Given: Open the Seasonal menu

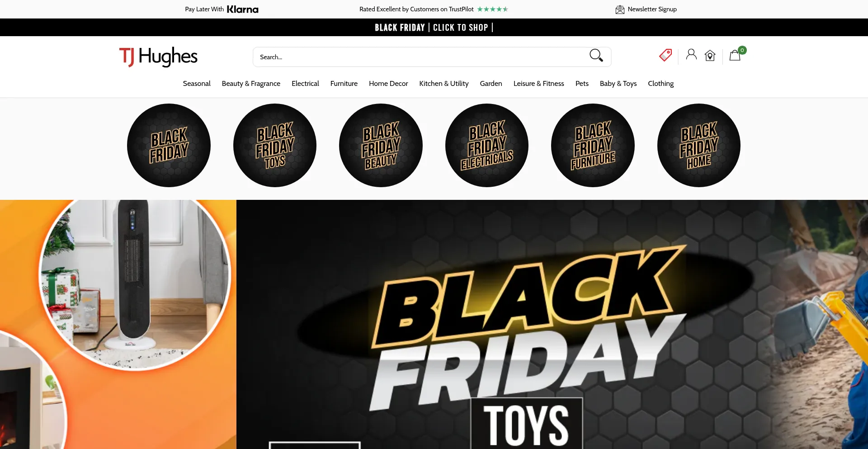Looking at the screenshot, I should [x=197, y=84].
